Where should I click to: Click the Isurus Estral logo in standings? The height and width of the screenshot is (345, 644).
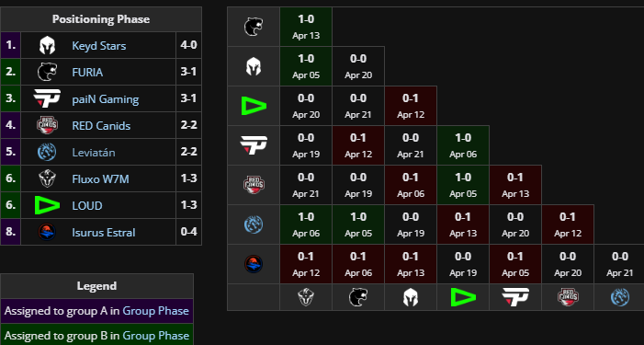pos(47,232)
